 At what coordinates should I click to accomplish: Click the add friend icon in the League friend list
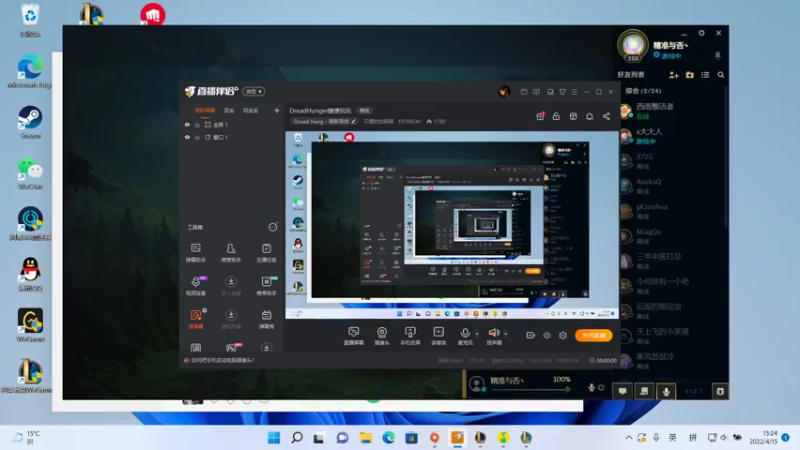tap(673, 75)
